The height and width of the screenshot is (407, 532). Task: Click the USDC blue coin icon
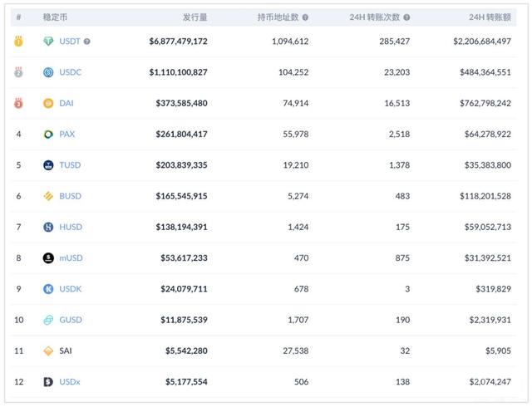click(48, 72)
